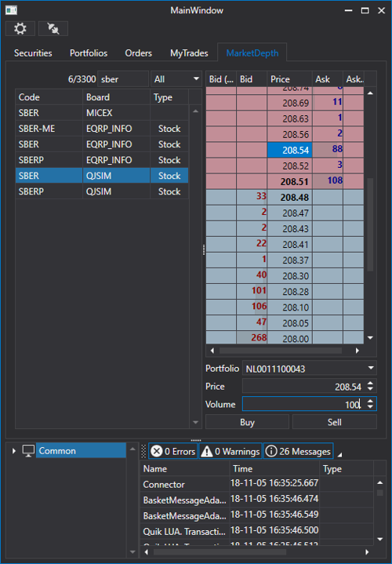Image resolution: width=392 pixels, height=564 pixels.
Task: Toggle the 0 Errors filter
Action: click(x=173, y=451)
